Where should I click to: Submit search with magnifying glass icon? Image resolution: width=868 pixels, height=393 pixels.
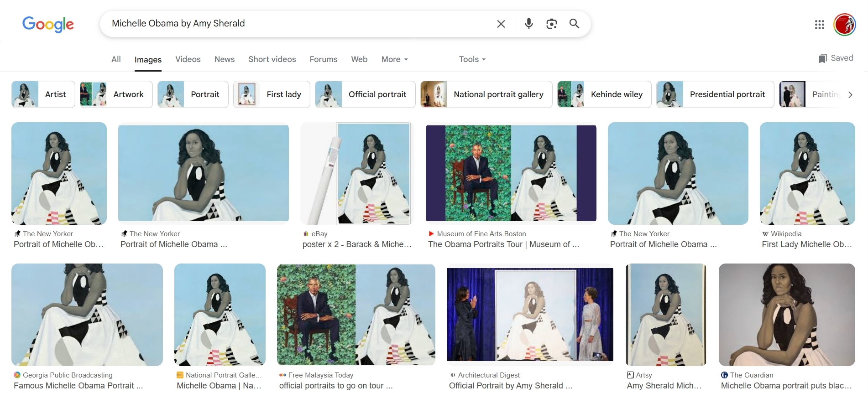click(574, 24)
